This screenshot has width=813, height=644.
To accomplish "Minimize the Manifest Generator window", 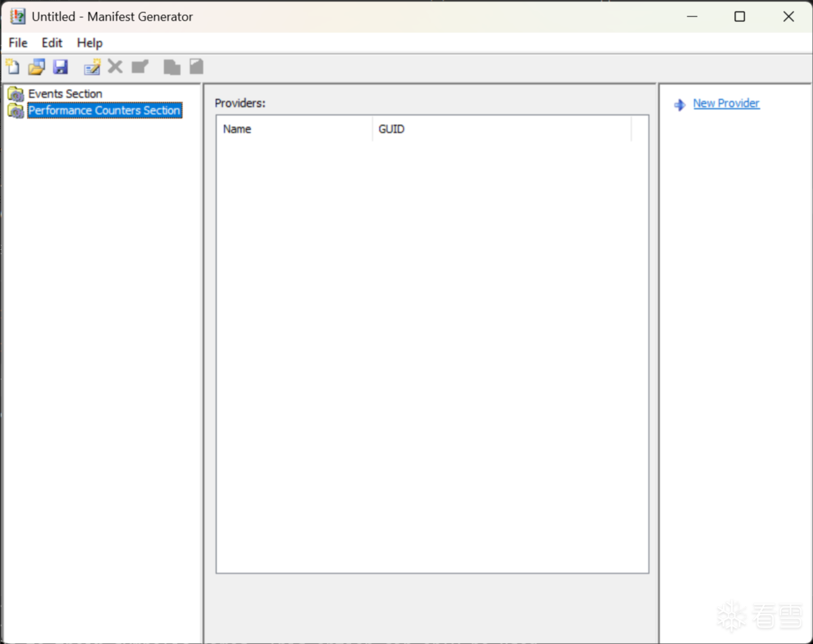I will point(692,17).
